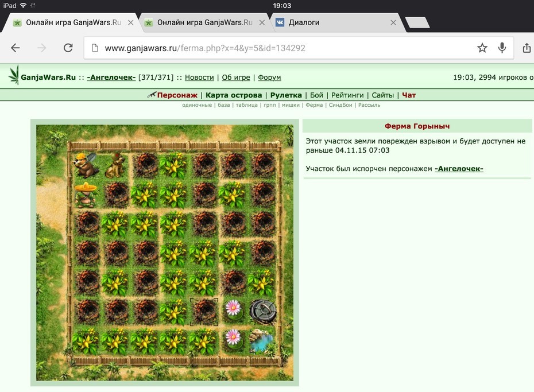This screenshot has width=534, height=392.
Task: Open the share icon in toolbar
Action: [x=527, y=48]
